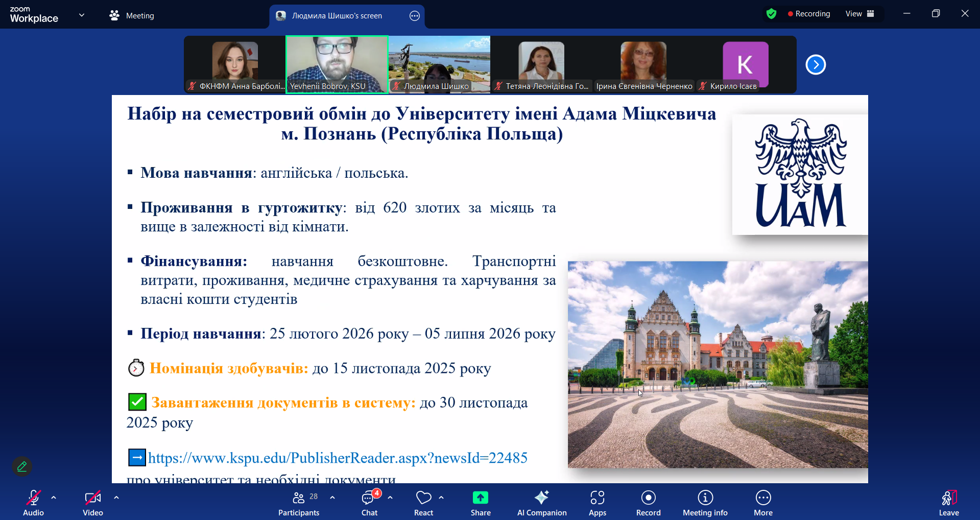Open the Zoom Workspace dropdown arrow

click(82, 15)
